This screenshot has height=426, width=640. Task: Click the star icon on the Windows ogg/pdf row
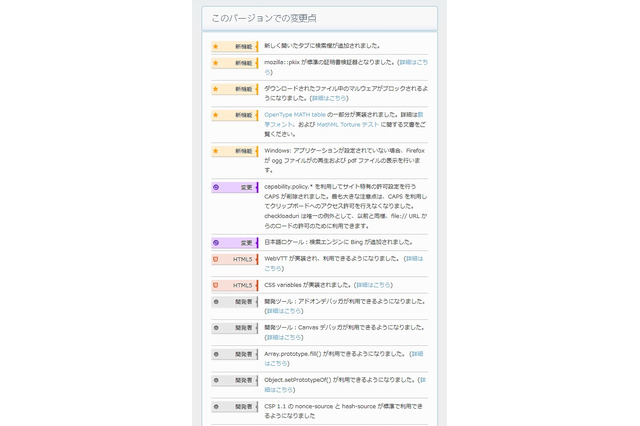216,151
